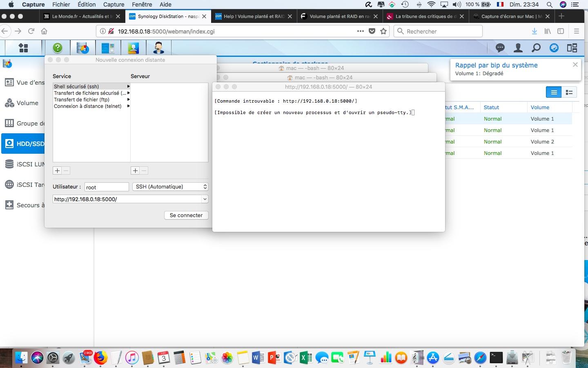
Task: Add a service with the plus button
Action: click(x=57, y=171)
